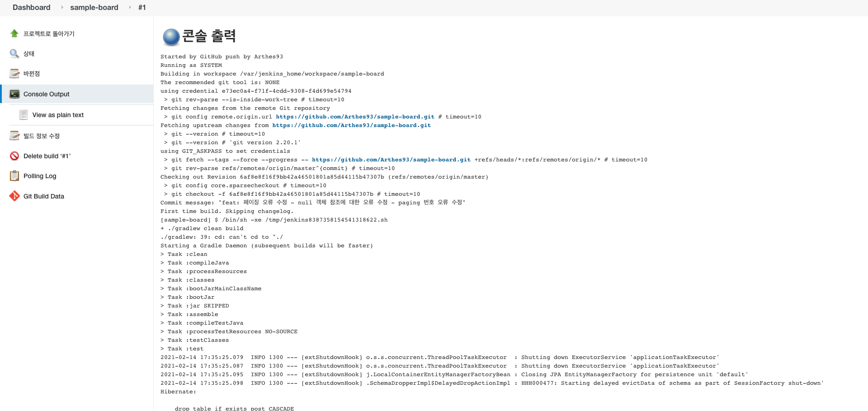Open Git Build Data via its icon
Viewport: 868px width, 411px height.
pyautogui.click(x=14, y=196)
